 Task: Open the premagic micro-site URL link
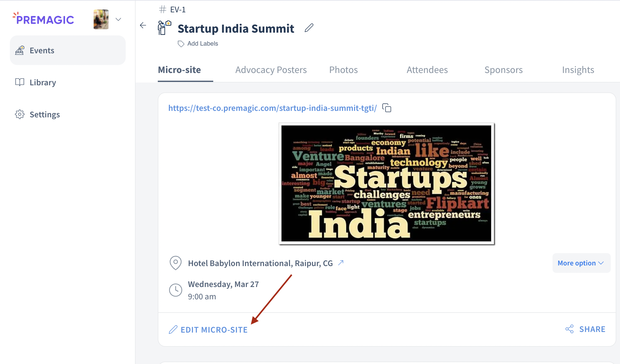pos(272,108)
